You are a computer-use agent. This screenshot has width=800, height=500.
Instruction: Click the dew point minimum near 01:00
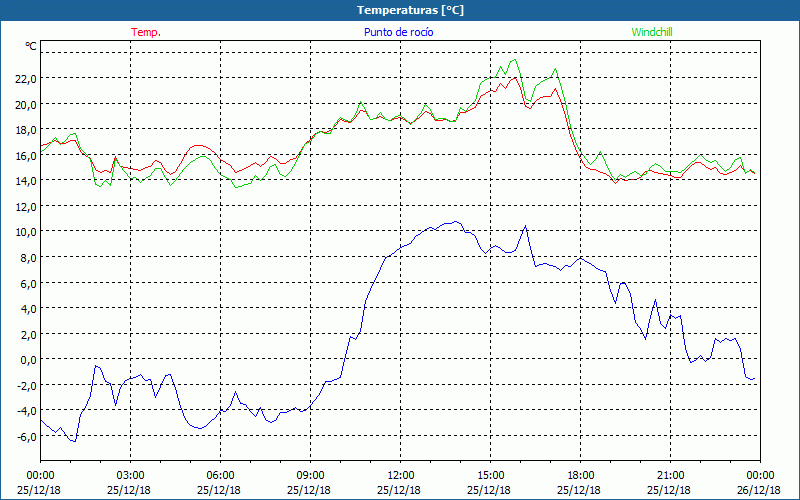[x=74, y=441]
